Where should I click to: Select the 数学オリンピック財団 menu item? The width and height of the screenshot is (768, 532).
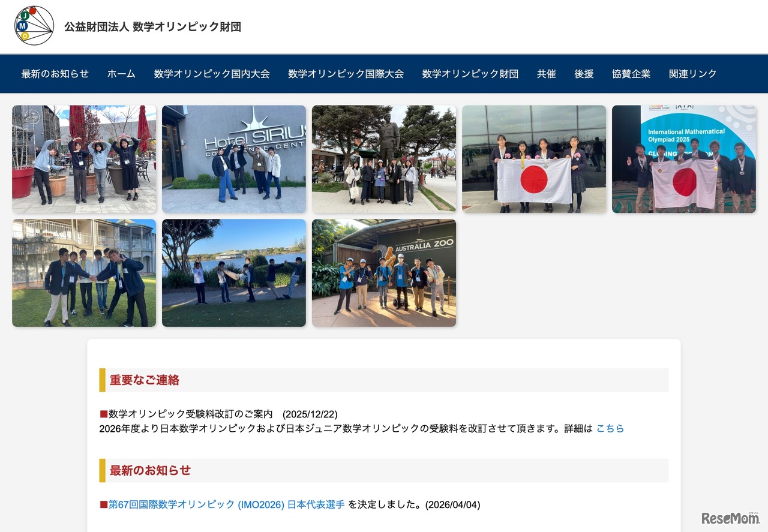click(x=470, y=73)
